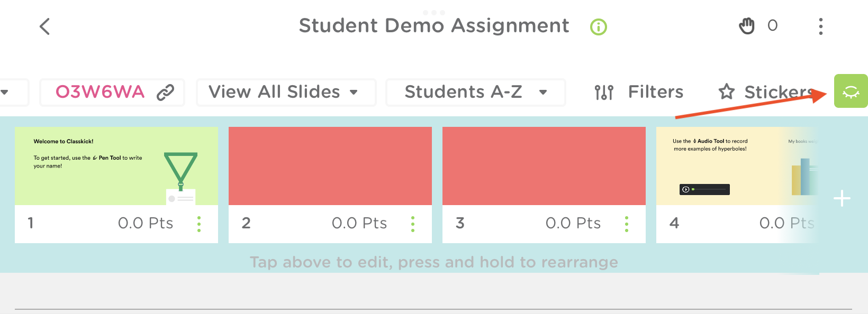Select the red slide 2 thumbnail

click(x=330, y=166)
